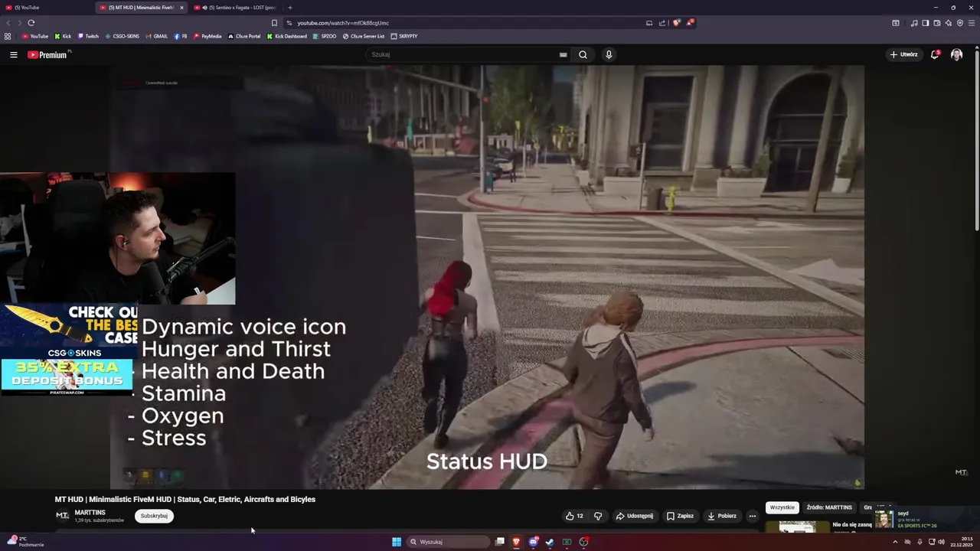
Task: Open Brave VPN shield icon
Action: point(960,23)
